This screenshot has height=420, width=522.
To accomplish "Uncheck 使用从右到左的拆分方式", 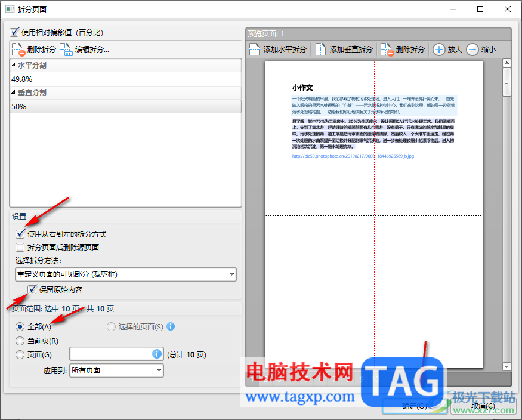I will pyautogui.click(x=20, y=234).
